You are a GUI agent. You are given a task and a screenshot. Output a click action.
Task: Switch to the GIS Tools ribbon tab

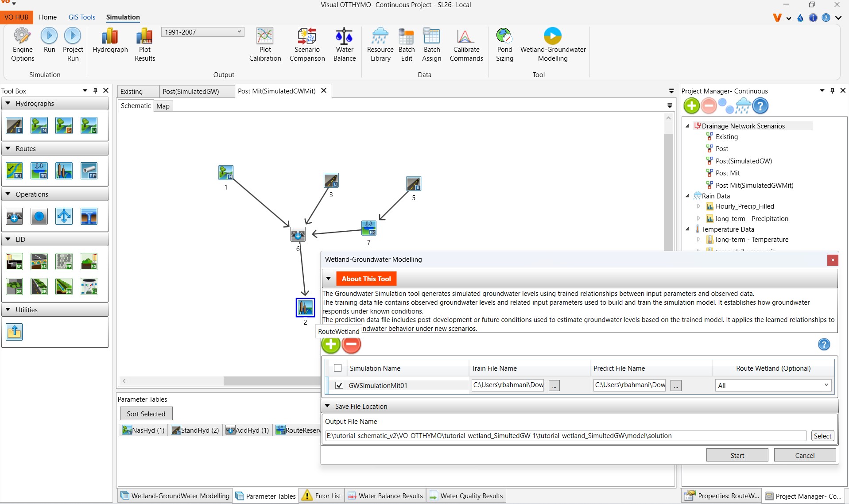(x=82, y=17)
